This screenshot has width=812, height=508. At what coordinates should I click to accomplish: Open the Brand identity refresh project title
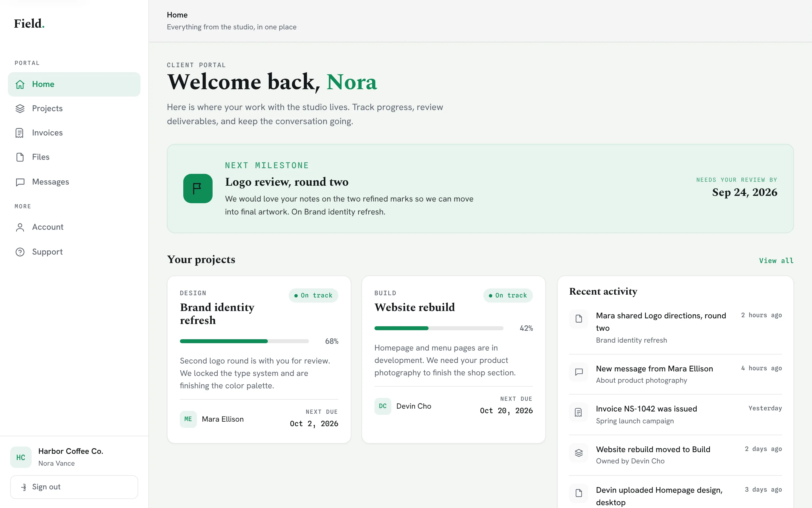[x=217, y=314]
